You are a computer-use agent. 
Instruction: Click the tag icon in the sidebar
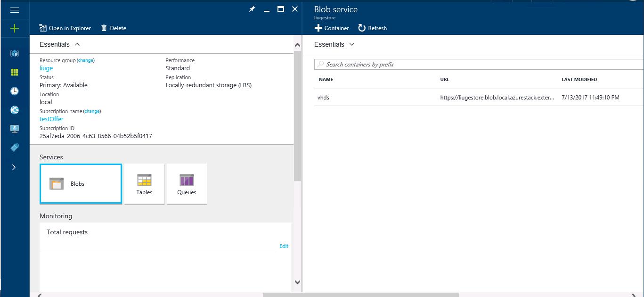(x=15, y=148)
